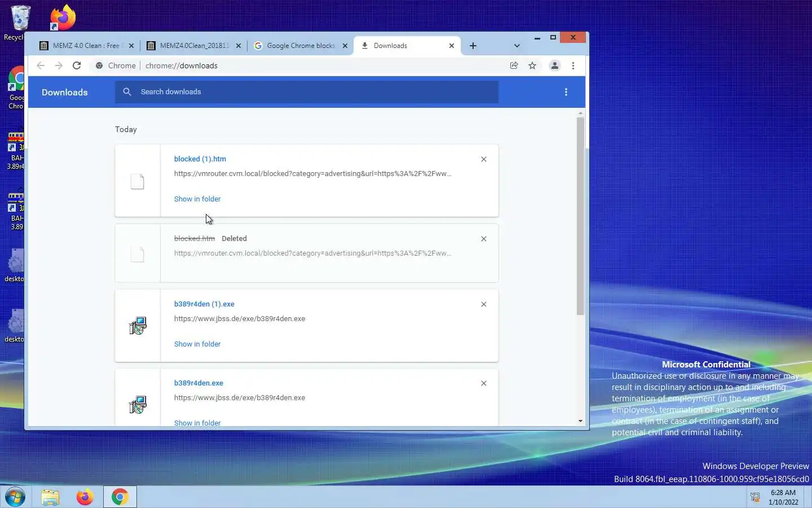Close the MEMZ4.0Clean_2018 tab
Viewport: 812px width, 508px height.
pyautogui.click(x=239, y=46)
